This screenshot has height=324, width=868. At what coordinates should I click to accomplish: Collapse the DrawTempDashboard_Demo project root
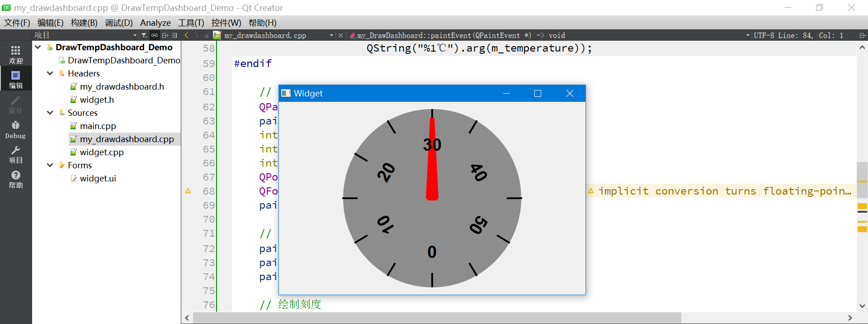(x=38, y=47)
